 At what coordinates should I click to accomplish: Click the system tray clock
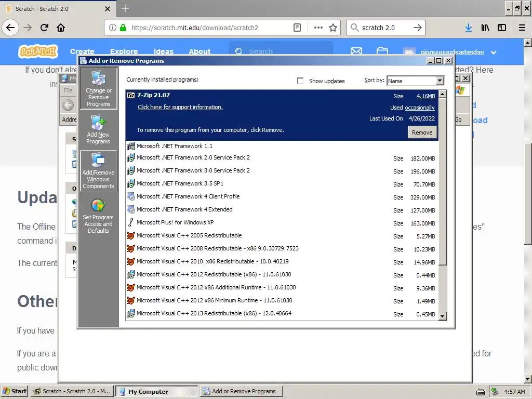514,392
